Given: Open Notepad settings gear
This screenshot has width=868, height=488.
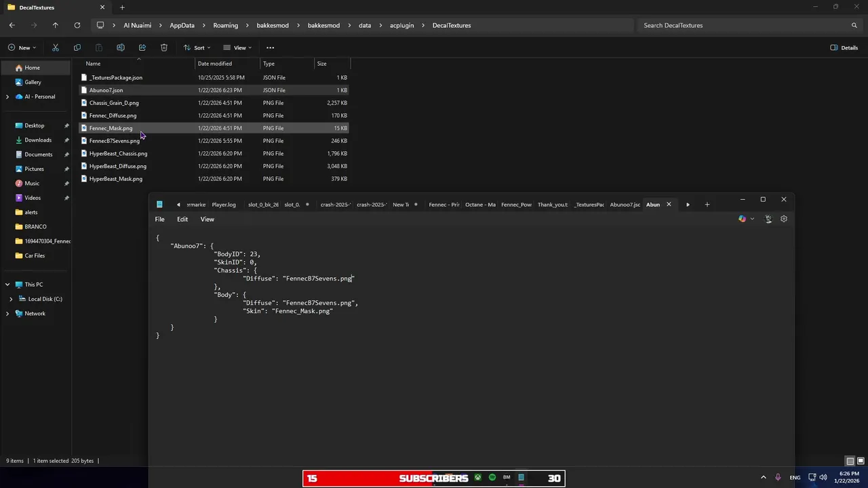Looking at the screenshot, I should click(x=784, y=219).
